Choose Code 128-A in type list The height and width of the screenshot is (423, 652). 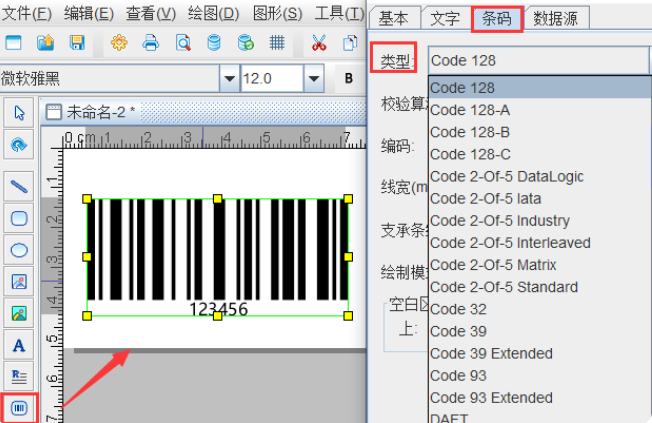point(539,110)
